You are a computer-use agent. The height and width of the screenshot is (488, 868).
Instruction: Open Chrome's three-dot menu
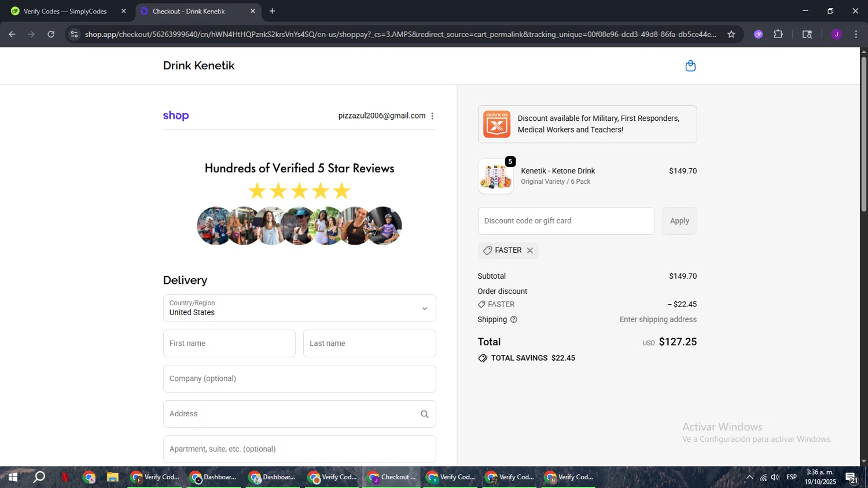point(856,34)
